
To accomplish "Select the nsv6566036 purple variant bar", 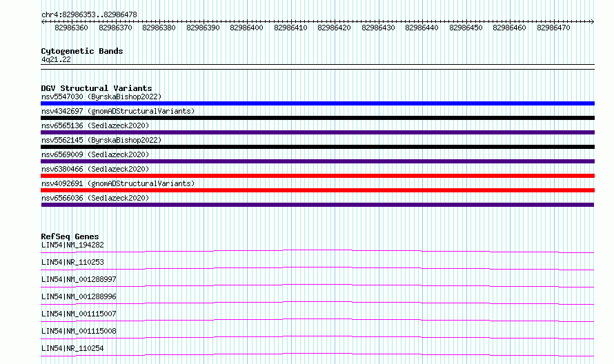I will tap(317, 205).
